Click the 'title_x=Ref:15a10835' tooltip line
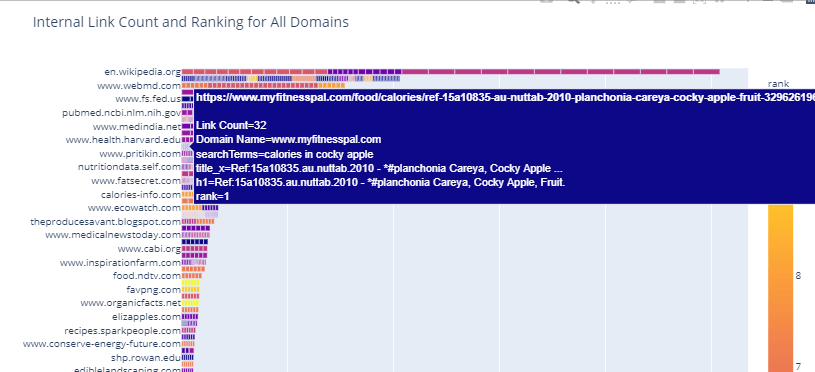This screenshot has height=372, width=815. pos(379,168)
